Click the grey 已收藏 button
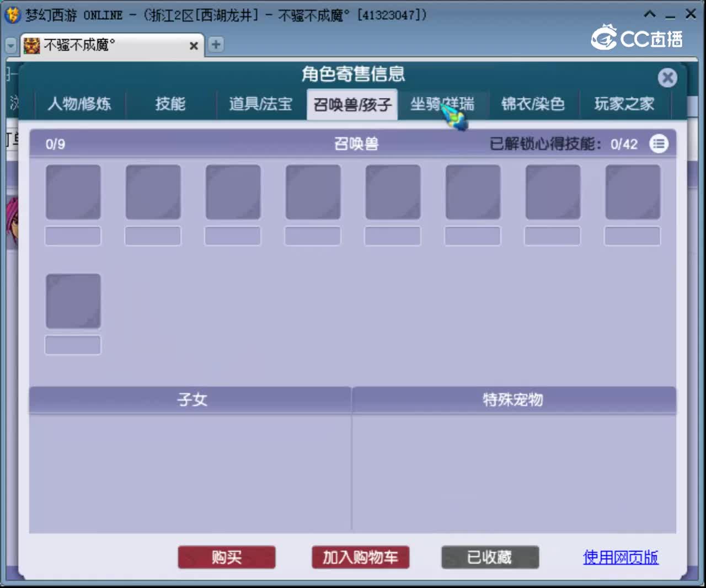706x588 pixels. coord(490,557)
